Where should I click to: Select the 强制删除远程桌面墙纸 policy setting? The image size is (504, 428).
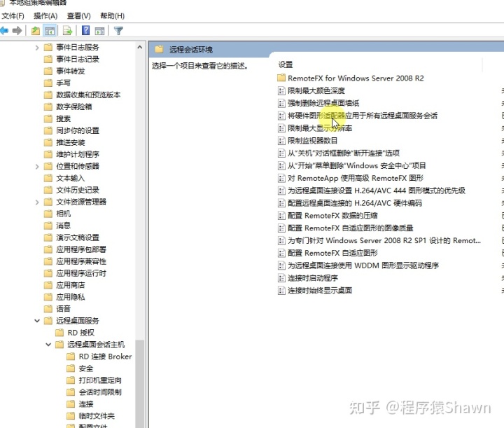323,103
